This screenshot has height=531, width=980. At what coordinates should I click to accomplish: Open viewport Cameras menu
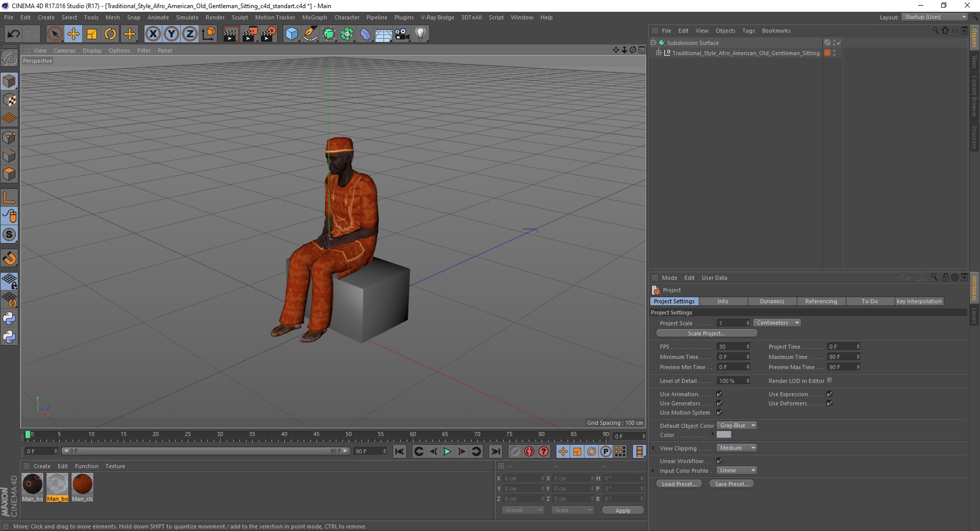64,51
